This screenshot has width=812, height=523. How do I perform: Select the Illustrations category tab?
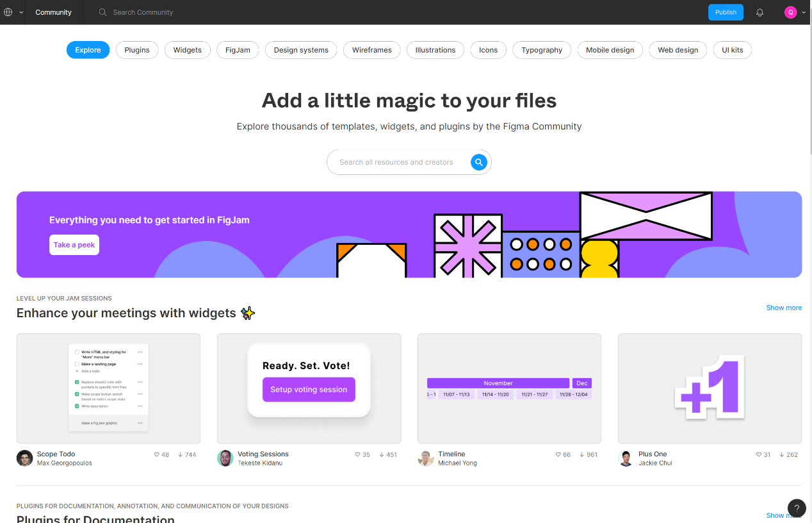point(435,50)
